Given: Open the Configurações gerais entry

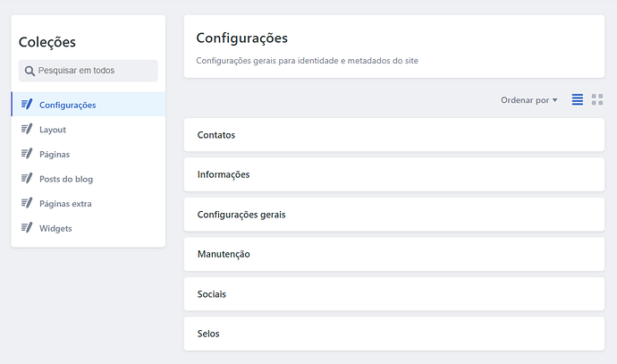Looking at the screenshot, I should [393, 215].
